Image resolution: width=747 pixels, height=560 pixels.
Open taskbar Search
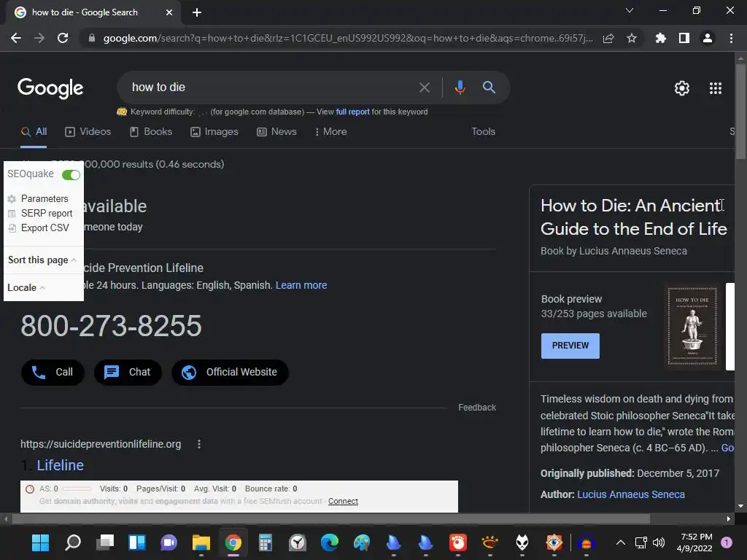point(73,542)
